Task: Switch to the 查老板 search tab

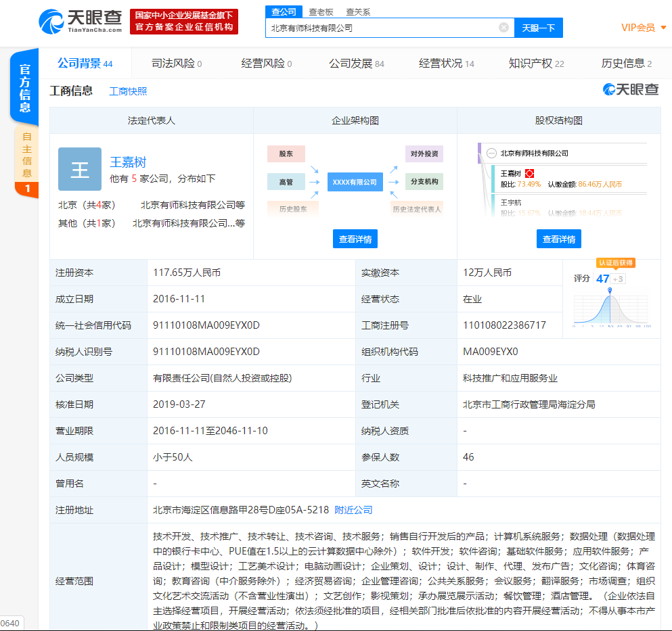Action: click(x=321, y=11)
